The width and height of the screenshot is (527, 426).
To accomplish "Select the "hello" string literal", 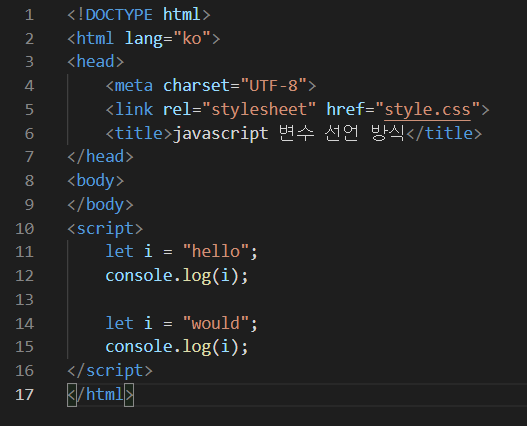I will [216, 252].
